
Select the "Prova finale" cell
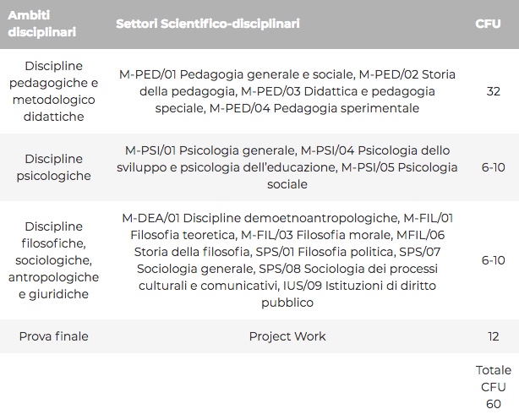pyautogui.click(x=54, y=336)
